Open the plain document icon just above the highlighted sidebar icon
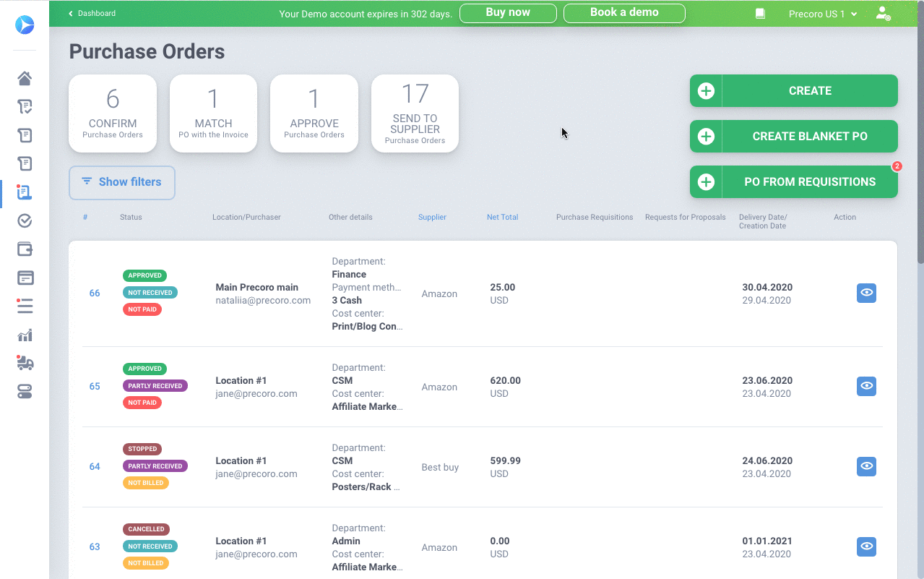The image size is (924, 579). point(25,164)
